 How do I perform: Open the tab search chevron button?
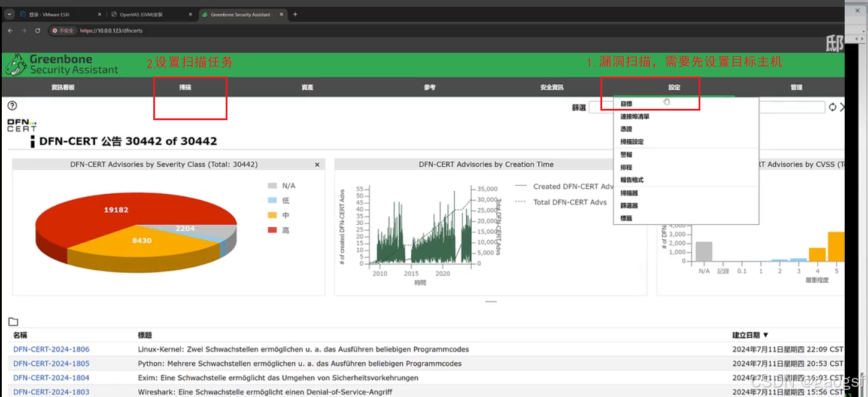pyautogui.click(x=10, y=14)
